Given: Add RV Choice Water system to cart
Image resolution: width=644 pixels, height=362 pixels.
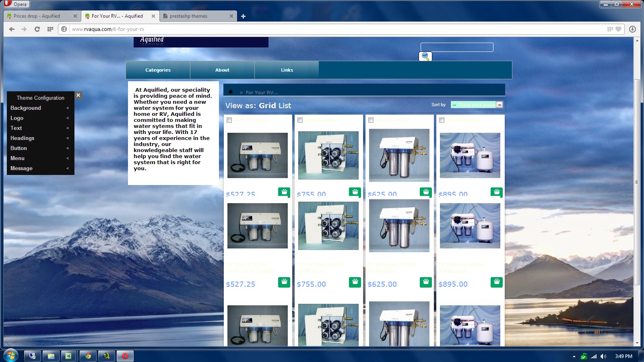Looking at the screenshot, I should point(284,282).
